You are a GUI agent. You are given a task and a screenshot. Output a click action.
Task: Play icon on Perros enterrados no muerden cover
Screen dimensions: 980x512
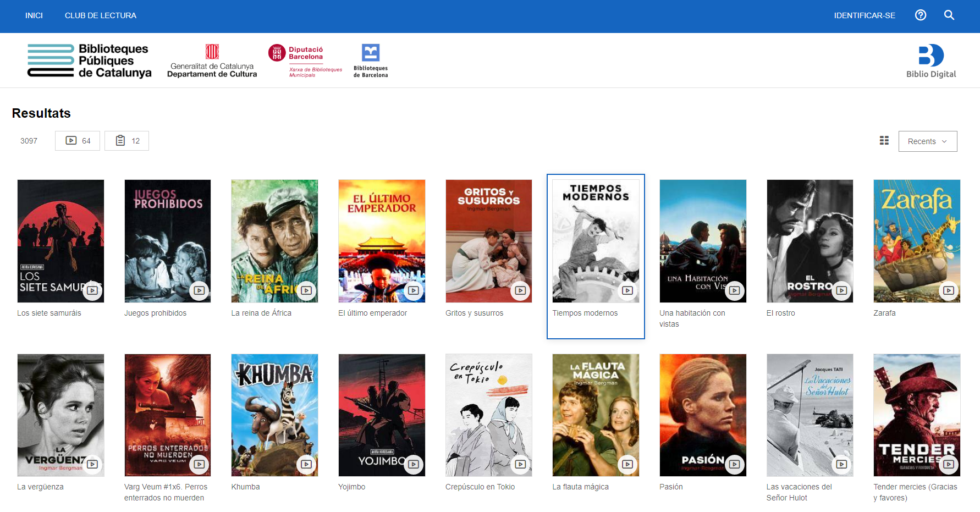coord(200,464)
